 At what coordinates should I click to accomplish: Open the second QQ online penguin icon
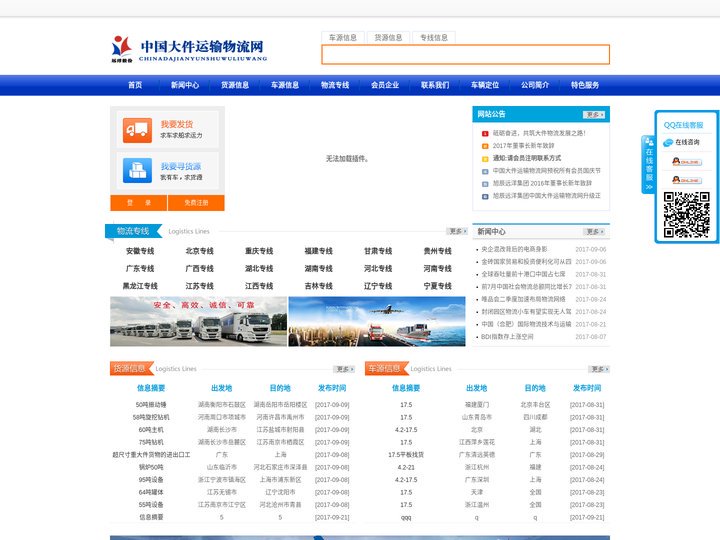(686, 180)
